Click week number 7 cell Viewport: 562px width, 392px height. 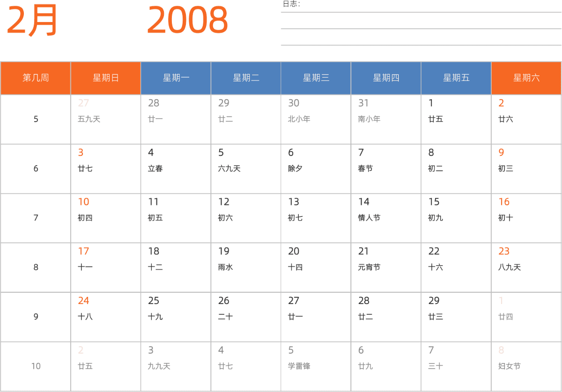36,218
